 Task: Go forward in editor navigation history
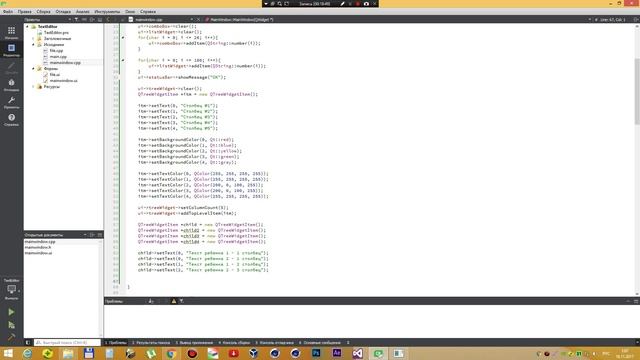click(116, 19)
